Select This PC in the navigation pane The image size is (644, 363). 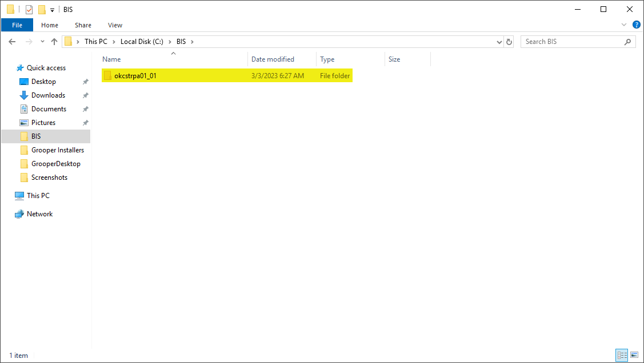38,196
